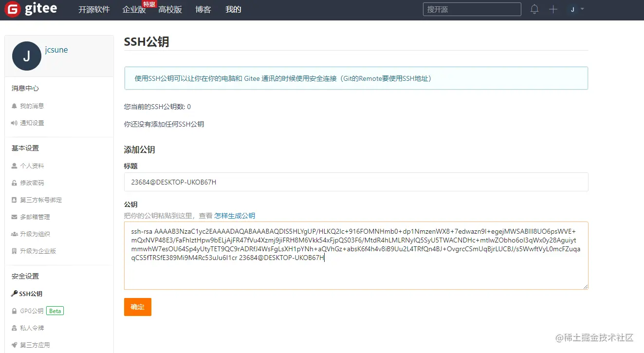Open the jcsune profile link

[56, 50]
